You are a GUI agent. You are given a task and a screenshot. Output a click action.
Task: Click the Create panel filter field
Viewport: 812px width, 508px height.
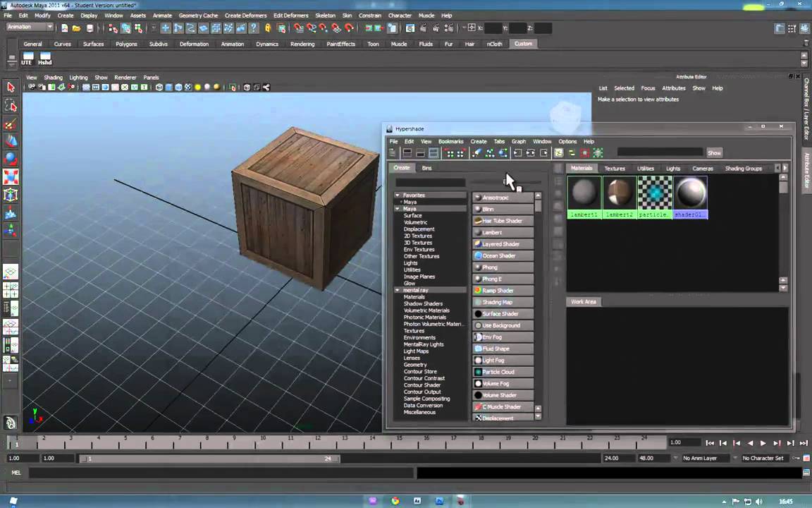click(x=431, y=183)
